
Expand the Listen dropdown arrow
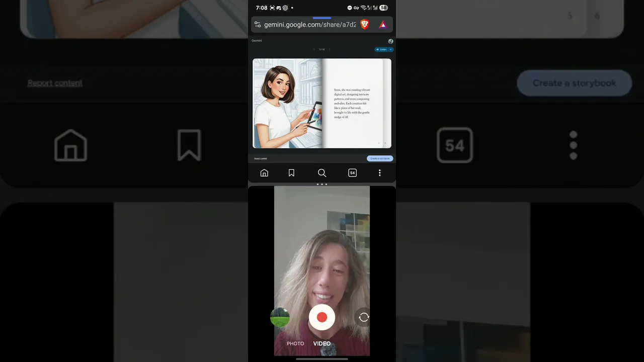click(x=391, y=49)
